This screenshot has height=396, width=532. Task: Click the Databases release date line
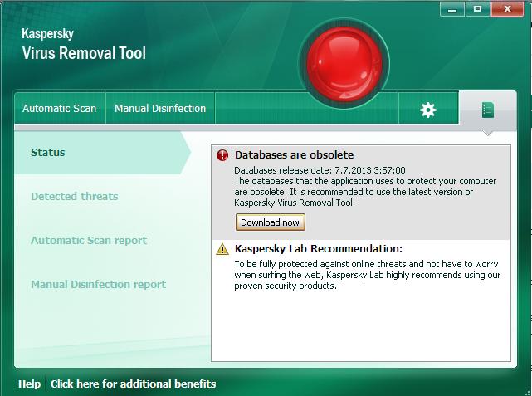tap(320, 170)
